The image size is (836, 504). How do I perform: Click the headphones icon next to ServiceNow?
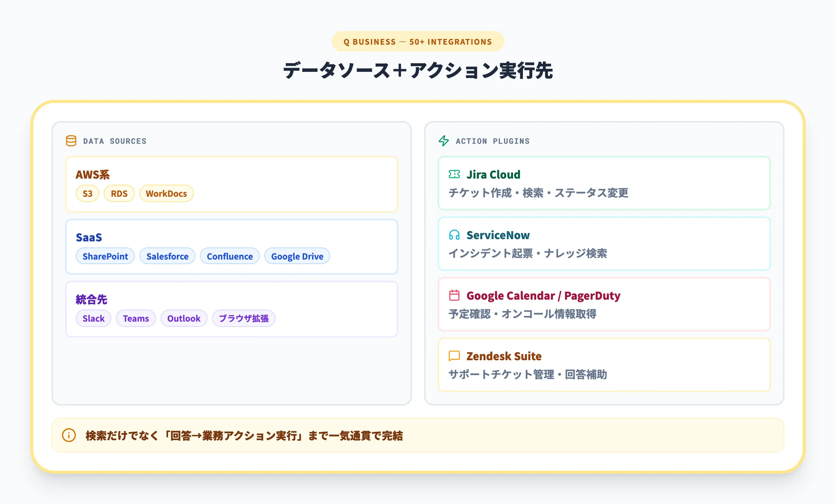click(x=454, y=235)
